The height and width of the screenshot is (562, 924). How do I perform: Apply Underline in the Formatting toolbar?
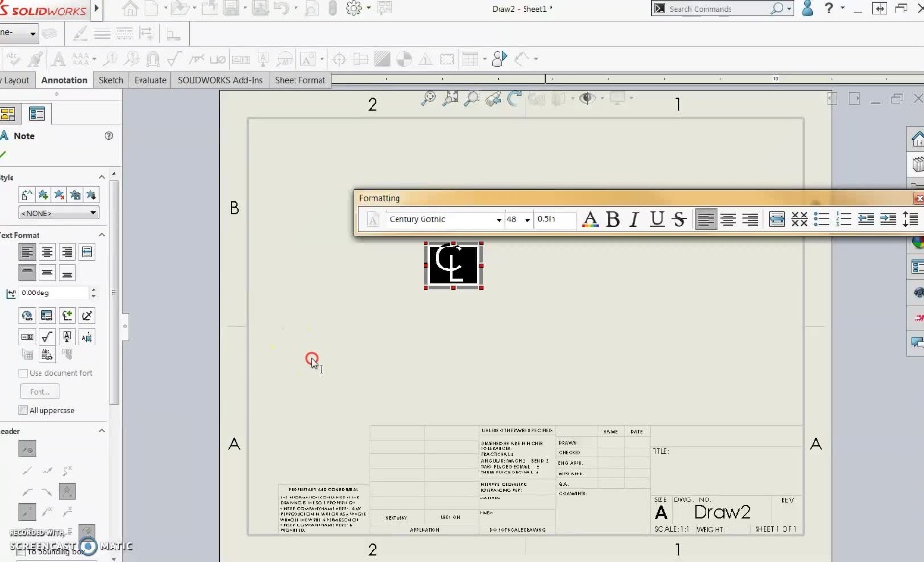click(656, 219)
